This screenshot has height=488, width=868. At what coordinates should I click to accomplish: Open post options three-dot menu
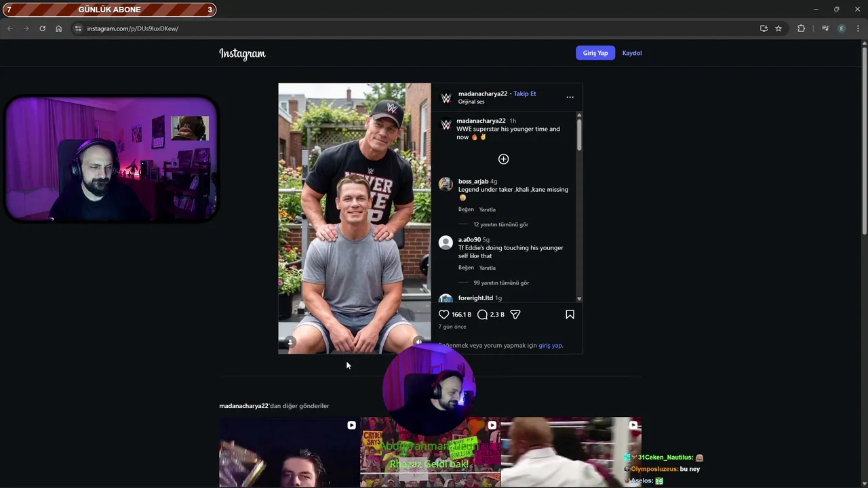(x=570, y=97)
